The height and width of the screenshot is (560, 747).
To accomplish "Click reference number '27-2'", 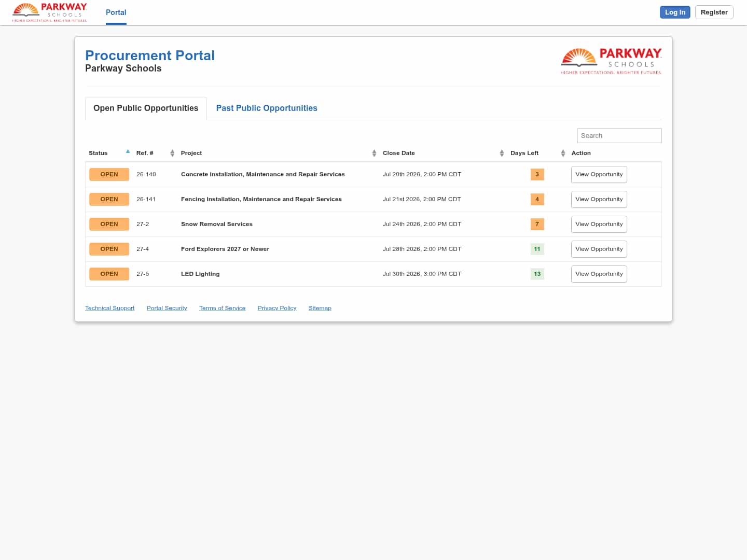I will click(x=143, y=224).
